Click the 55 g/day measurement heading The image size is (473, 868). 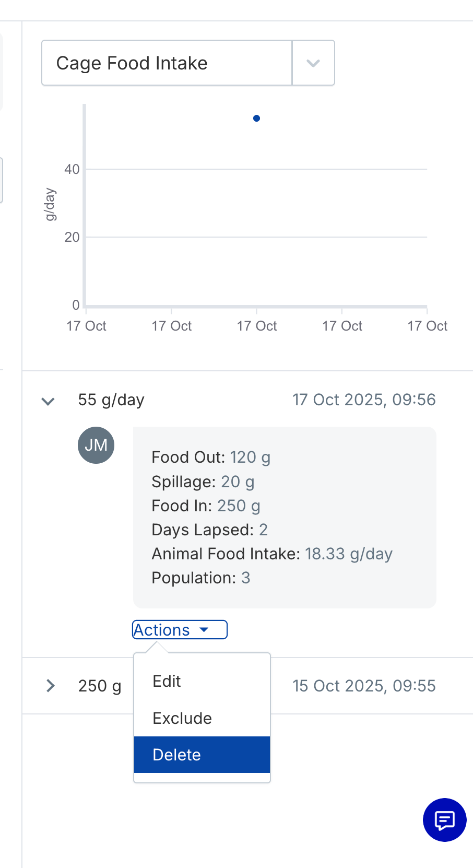111,400
